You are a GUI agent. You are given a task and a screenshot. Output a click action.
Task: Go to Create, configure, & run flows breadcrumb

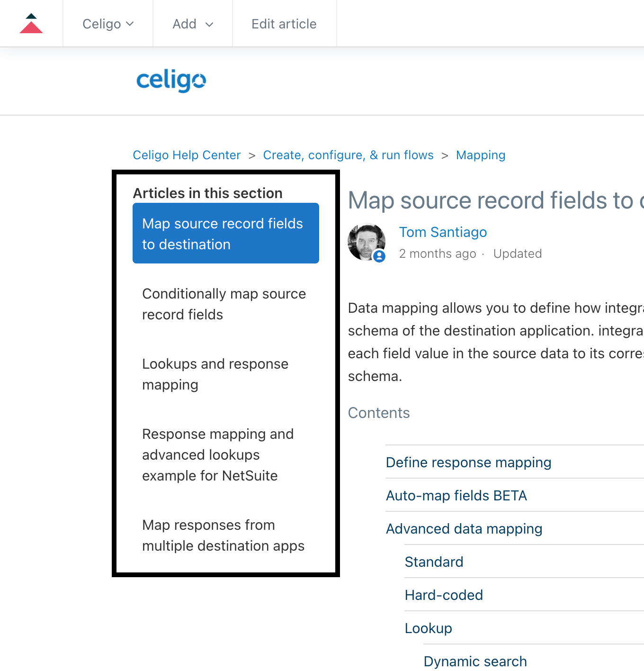point(348,155)
